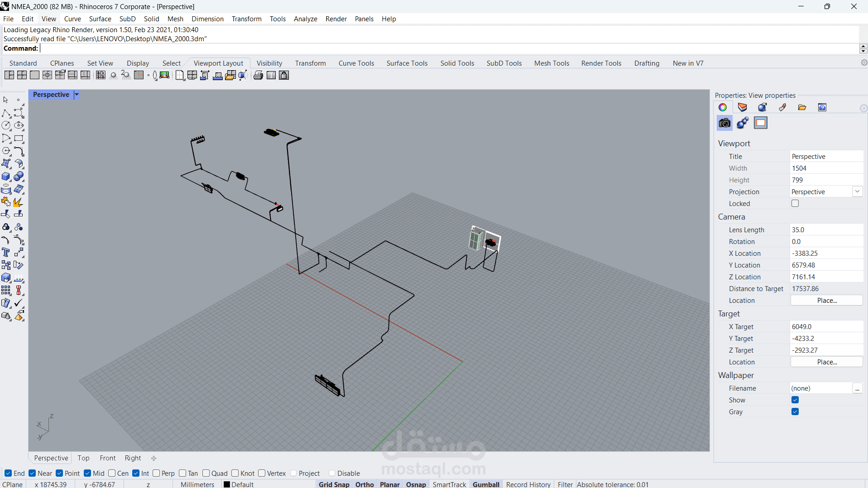Screen dimensions: 868x488
Task: Click the Wallpaper Filename browse button
Action: [x=857, y=388]
